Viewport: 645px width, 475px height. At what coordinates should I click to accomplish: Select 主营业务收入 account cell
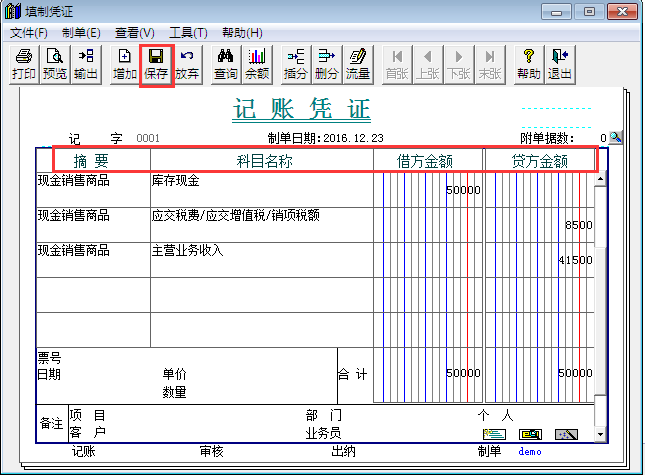(262, 260)
